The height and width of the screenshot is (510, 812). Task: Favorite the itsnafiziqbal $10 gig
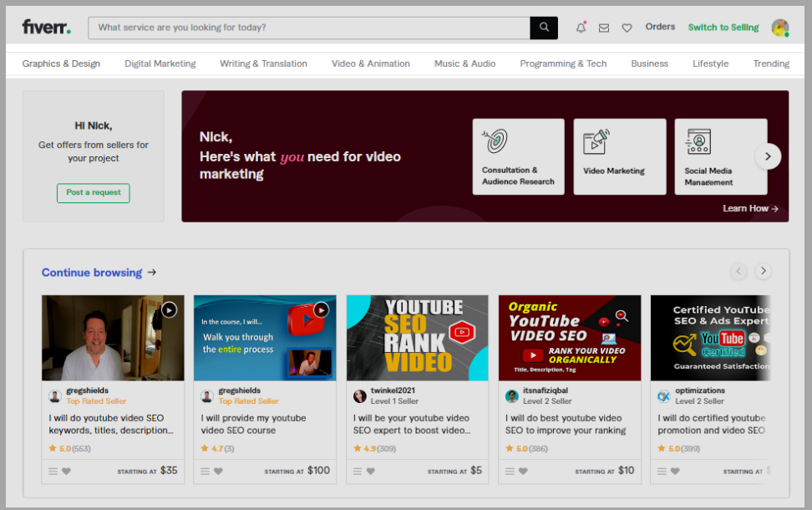coord(523,472)
